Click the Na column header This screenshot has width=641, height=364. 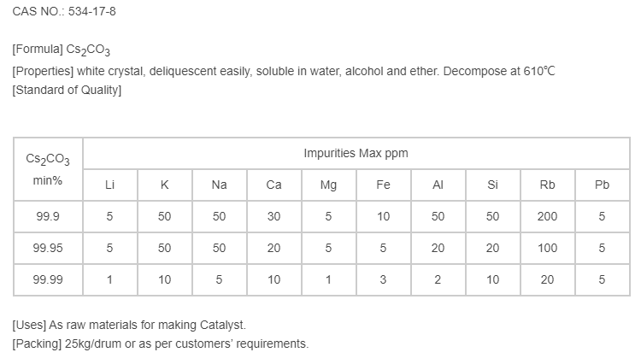[x=219, y=185]
